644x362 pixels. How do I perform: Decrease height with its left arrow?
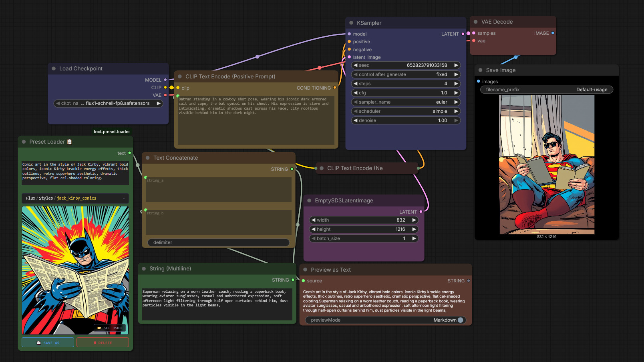coord(314,229)
